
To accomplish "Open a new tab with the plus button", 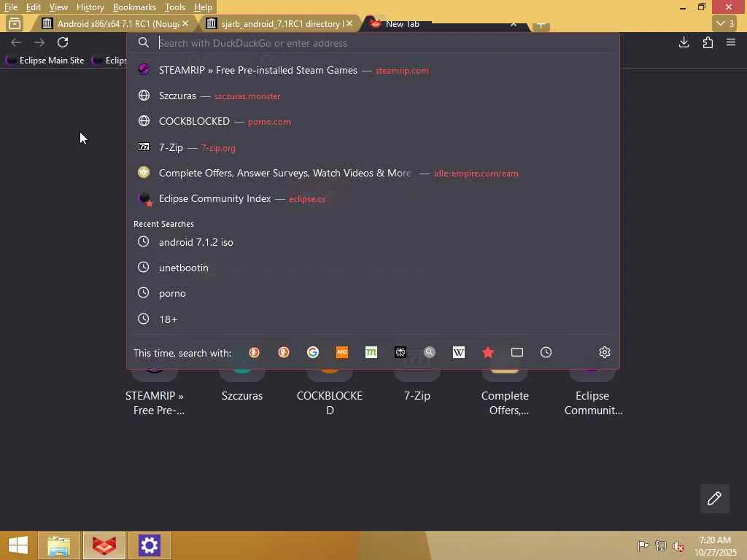I will pyautogui.click(x=541, y=24).
